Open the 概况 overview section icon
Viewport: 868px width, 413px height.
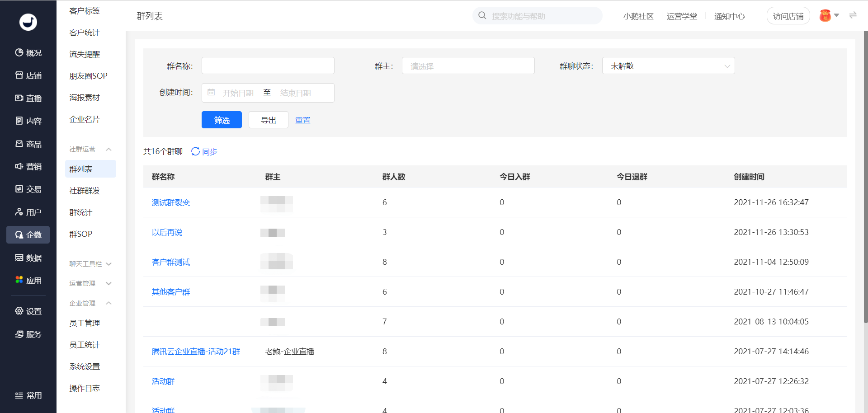(x=19, y=52)
